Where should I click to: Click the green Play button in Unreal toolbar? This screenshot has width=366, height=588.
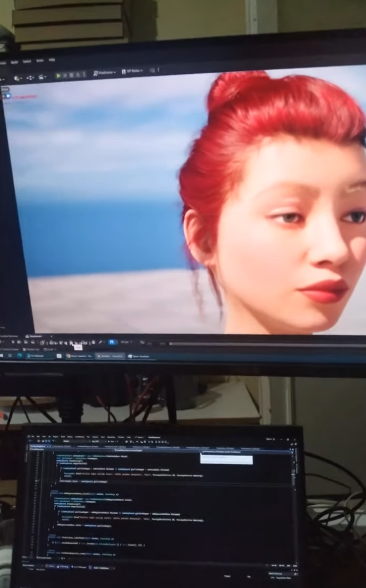(x=58, y=75)
